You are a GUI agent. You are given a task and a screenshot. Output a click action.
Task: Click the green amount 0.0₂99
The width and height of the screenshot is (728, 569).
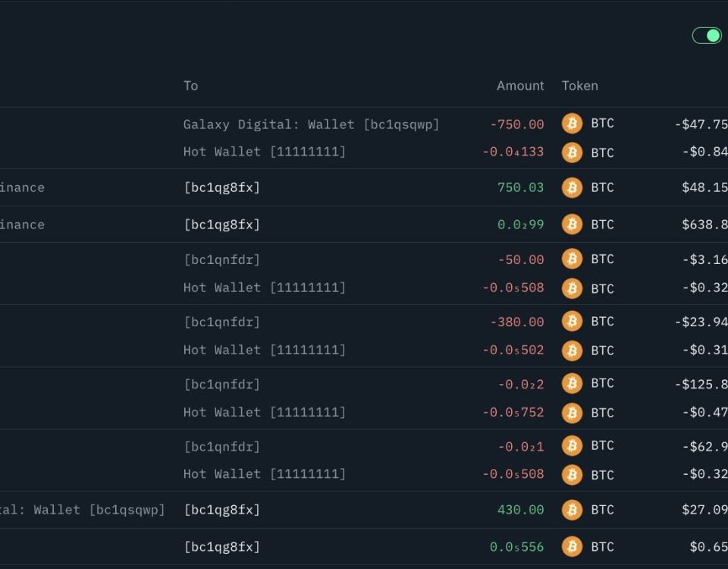[x=520, y=225]
